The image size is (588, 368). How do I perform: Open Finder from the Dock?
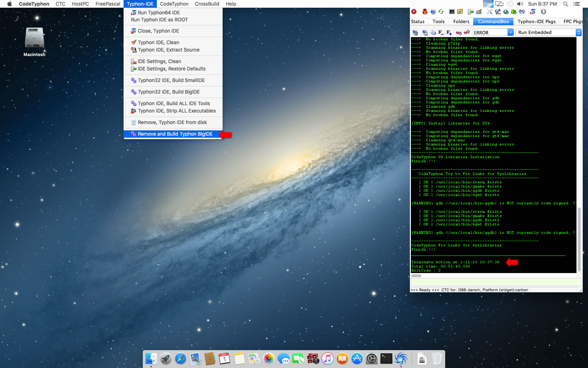click(151, 359)
